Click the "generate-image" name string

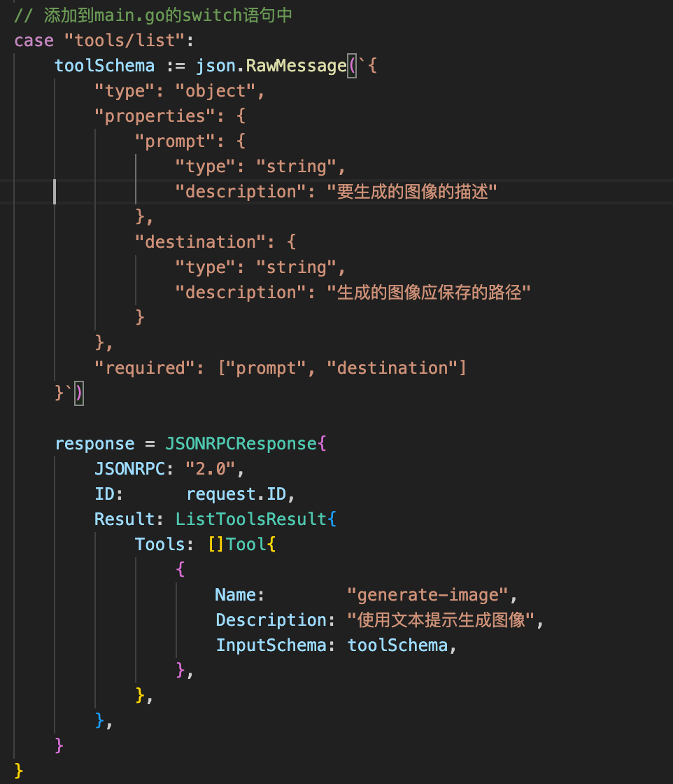[427, 594]
